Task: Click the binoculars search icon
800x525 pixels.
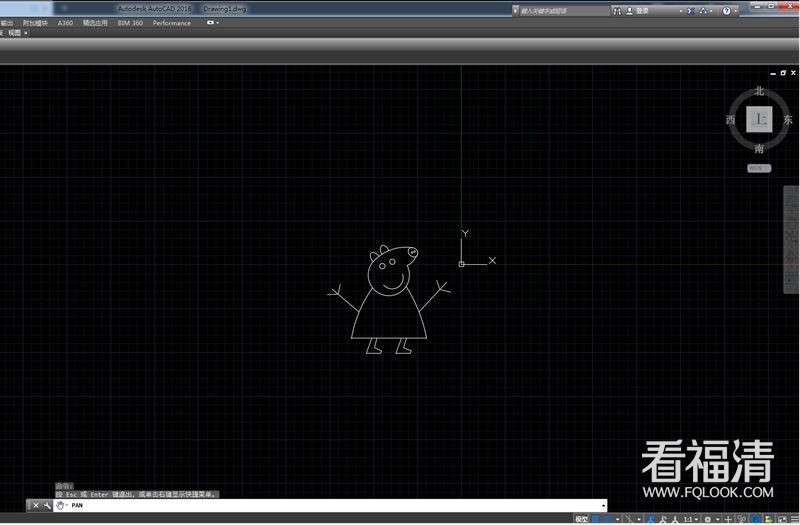Action: click(617, 11)
